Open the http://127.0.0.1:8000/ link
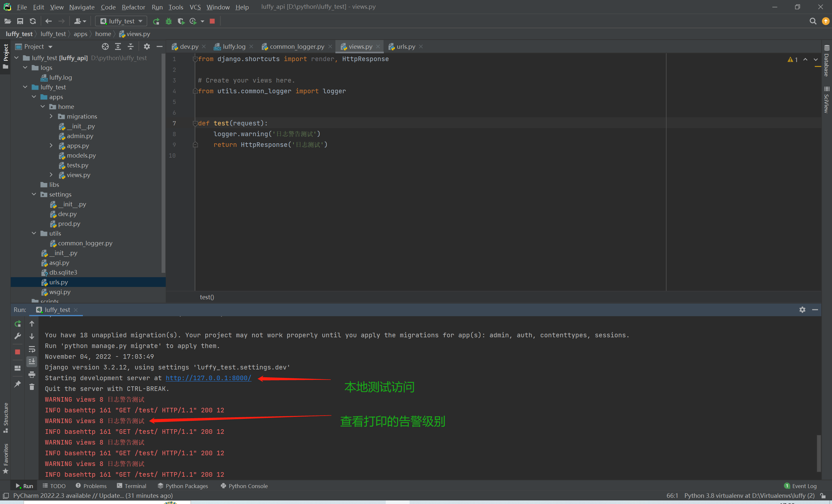The width and height of the screenshot is (832, 504). (208, 378)
